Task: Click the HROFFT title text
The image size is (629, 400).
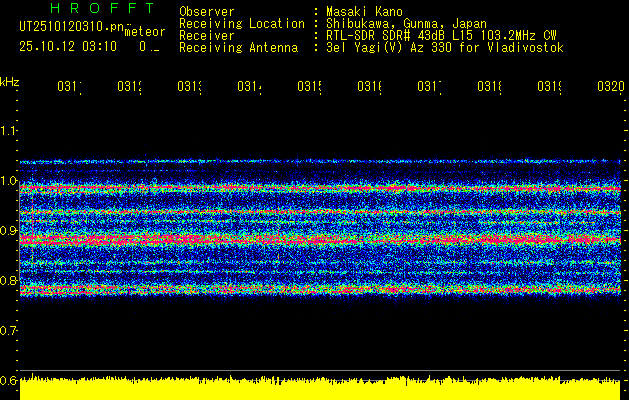Action: pyautogui.click(x=102, y=8)
